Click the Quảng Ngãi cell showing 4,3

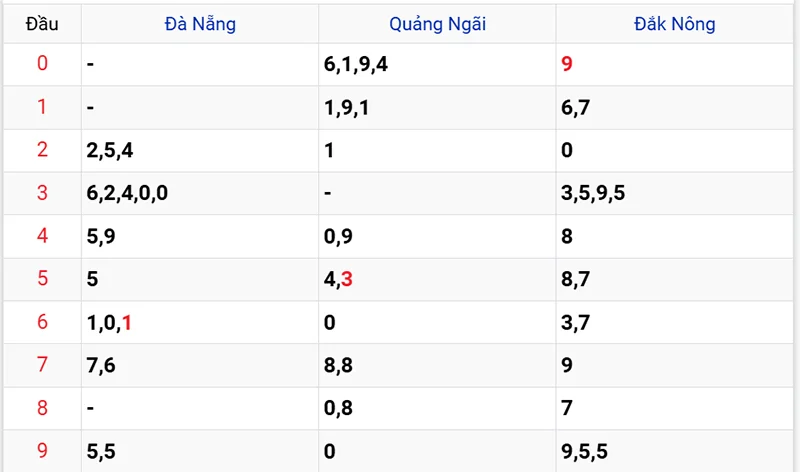[x=339, y=279]
